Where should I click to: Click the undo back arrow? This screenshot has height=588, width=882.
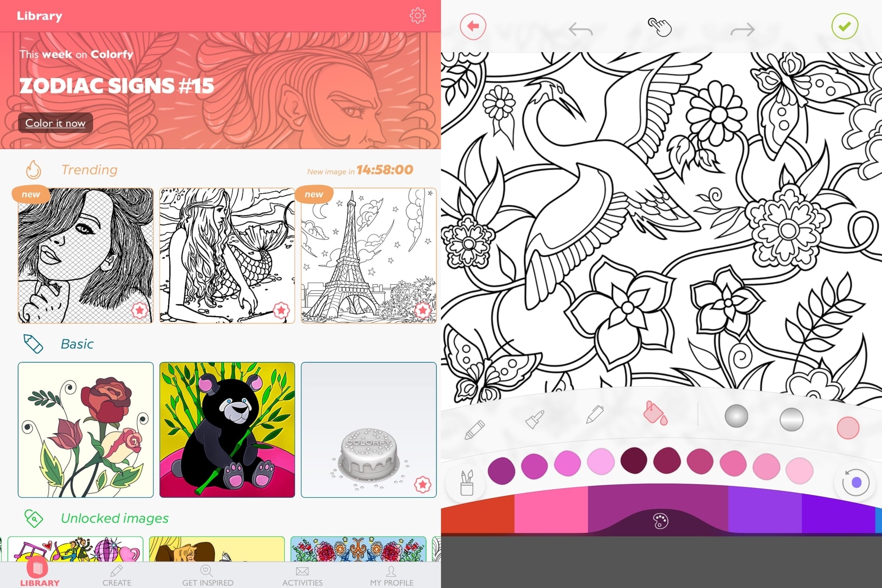(577, 26)
